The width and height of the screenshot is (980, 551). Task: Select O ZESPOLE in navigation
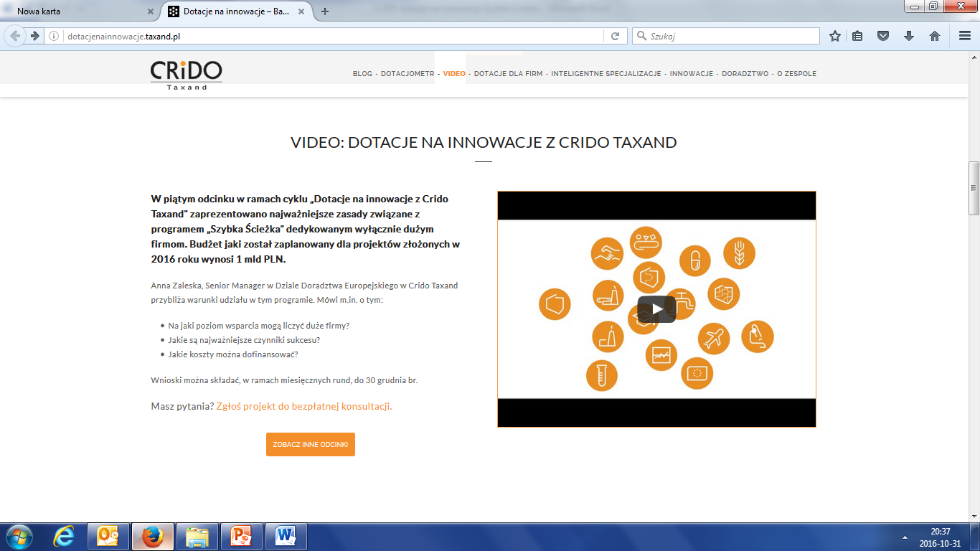pyautogui.click(x=796, y=74)
